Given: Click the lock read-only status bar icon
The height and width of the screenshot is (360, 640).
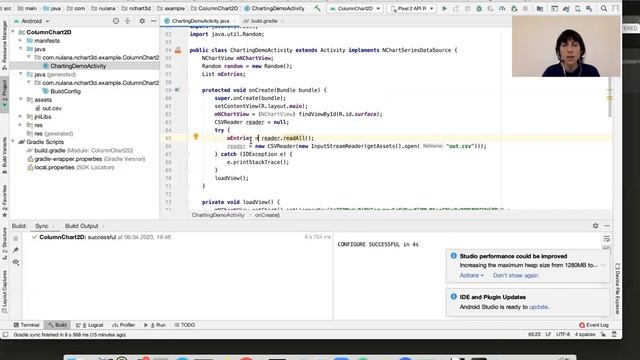Looking at the screenshot, I should [603, 334].
